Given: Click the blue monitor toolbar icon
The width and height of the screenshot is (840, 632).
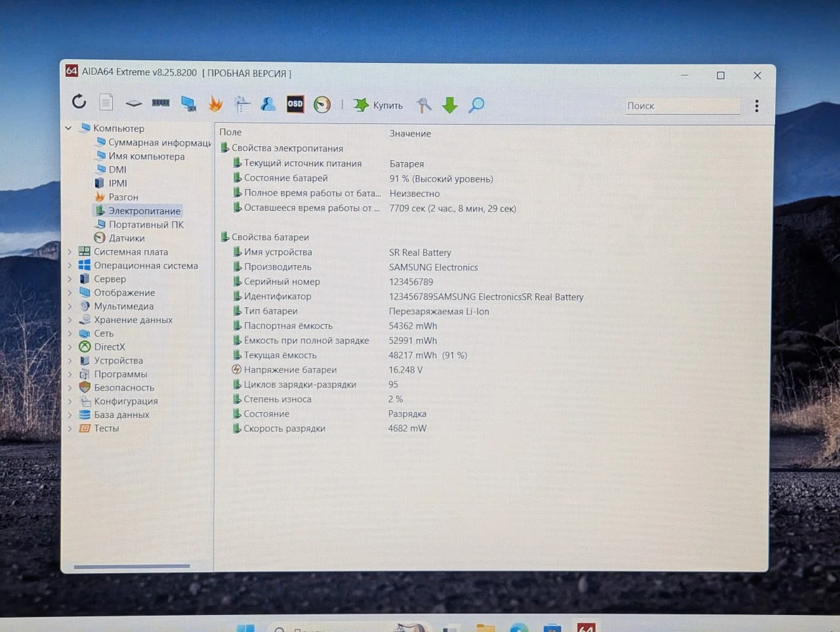Looking at the screenshot, I should (188, 104).
